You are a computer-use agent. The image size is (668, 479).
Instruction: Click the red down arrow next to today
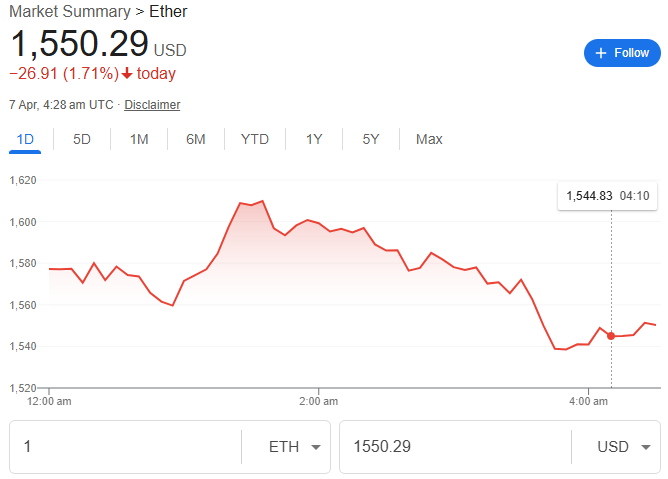pyautogui.click(x=127, y=74)
